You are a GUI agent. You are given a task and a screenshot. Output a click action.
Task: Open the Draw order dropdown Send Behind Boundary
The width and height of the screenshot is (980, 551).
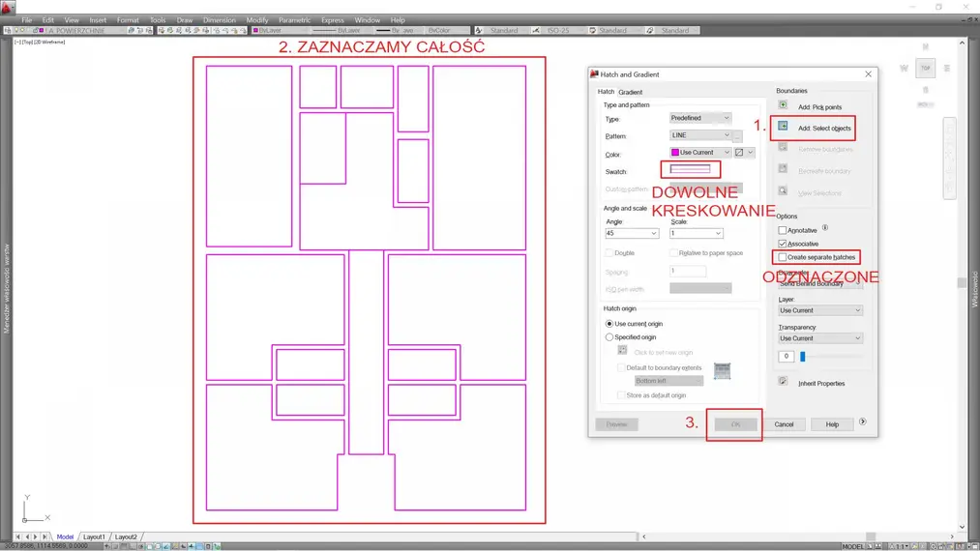point(820,283)
